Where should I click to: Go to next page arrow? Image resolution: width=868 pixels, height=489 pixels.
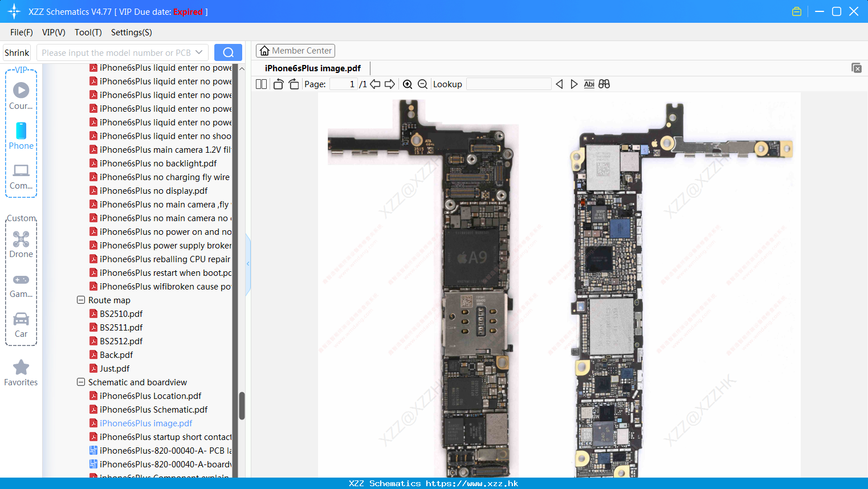tap(390, 84)
